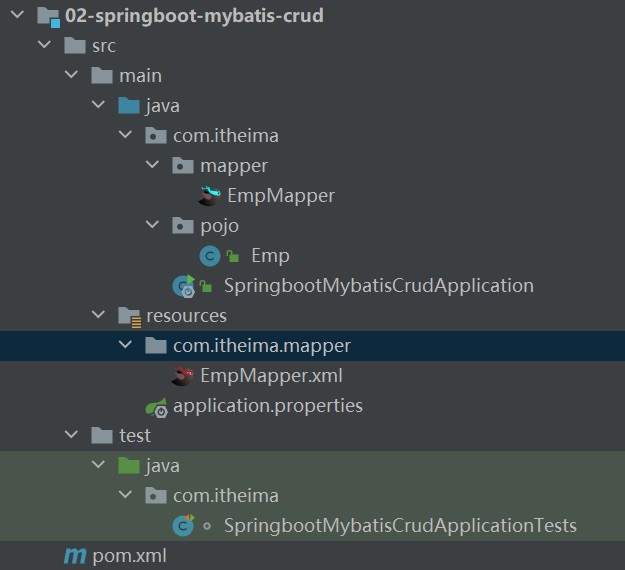Viewport: 625px width, 570px height.
Task: Click the Spring Boot icon for SpringbootMybatisCrudApplication
Action: tap(183, 286)
